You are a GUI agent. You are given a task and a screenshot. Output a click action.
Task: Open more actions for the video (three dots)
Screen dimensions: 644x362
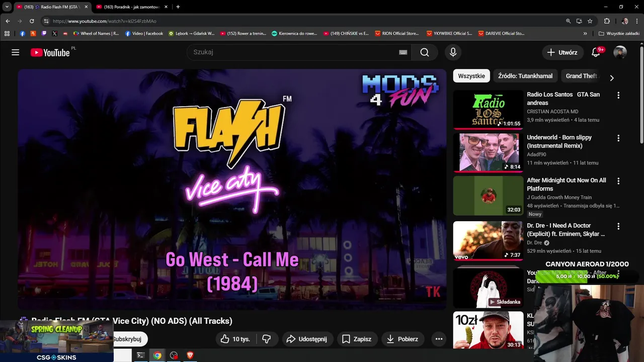coord(439,339)
